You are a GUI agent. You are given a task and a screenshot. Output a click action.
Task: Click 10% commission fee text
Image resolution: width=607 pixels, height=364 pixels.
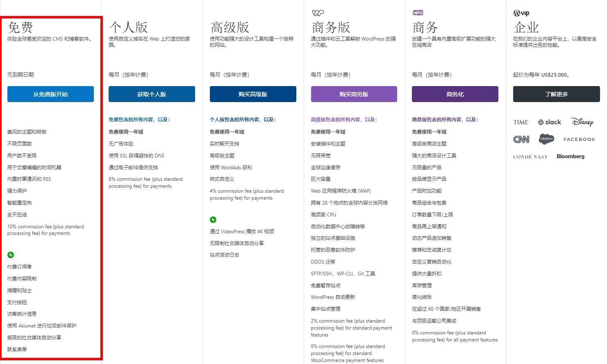point(45,230)
